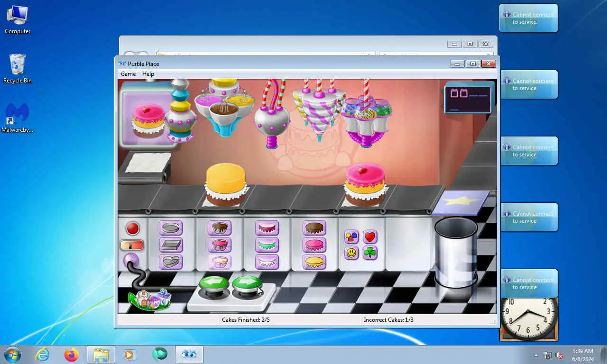Open the Recycle Bin desktop icon

click(x=18, y=69)
